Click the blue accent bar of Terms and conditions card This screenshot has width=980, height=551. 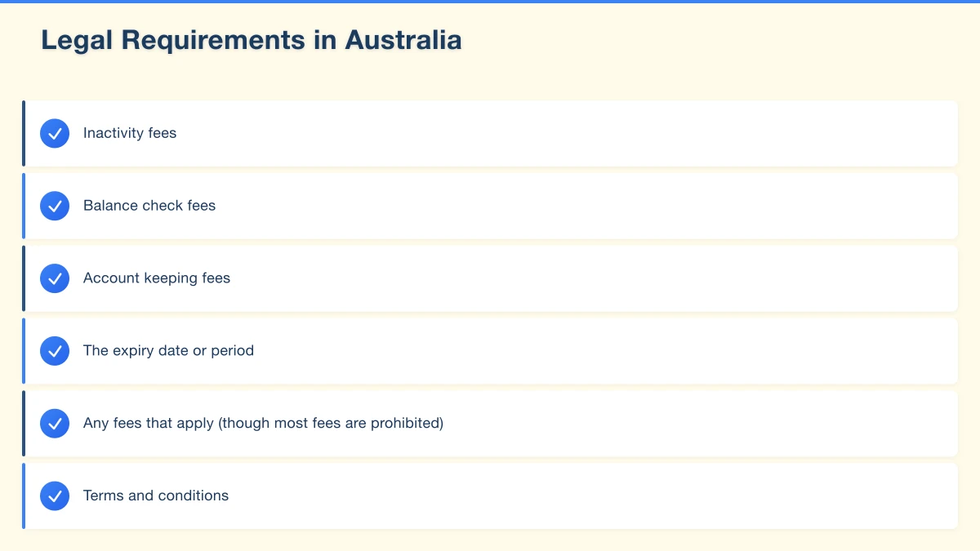[24, 495]
